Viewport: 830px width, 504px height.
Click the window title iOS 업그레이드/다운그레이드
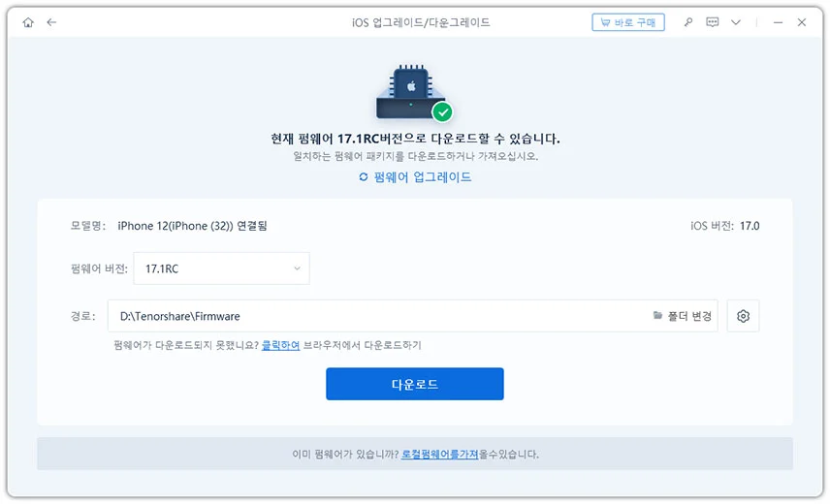click(x=421, y=22)
